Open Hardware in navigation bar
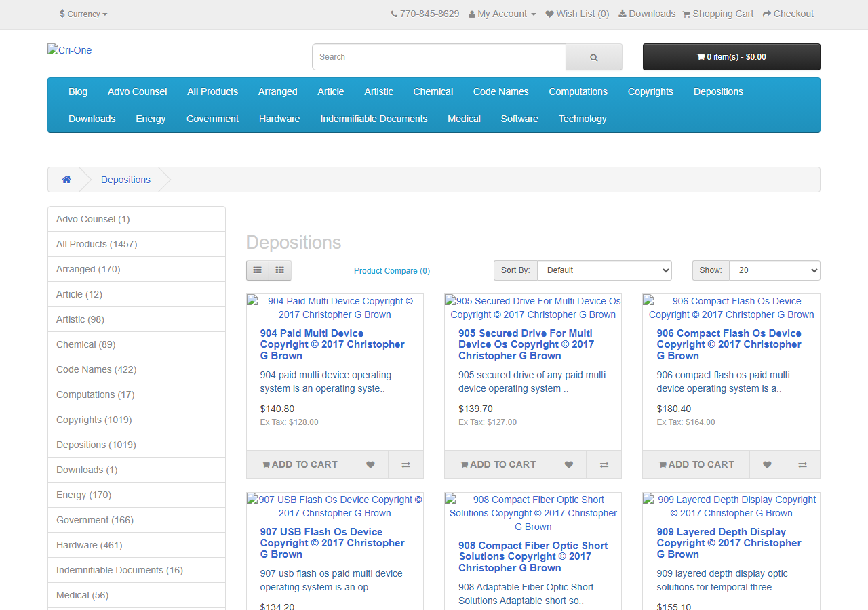Viewport: 868px width, 610px height. (x=279, y=119)
